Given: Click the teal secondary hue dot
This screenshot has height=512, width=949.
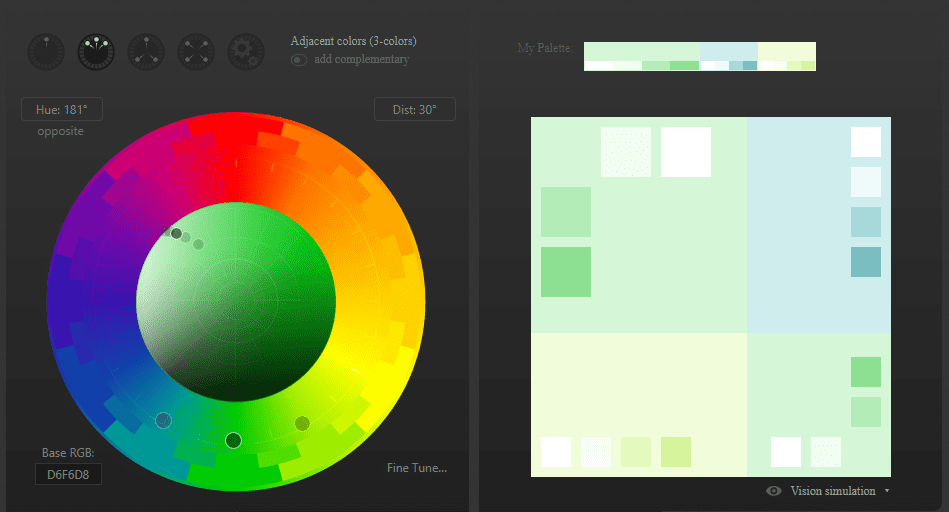Looking at the screenshot, I should [163, 420].
